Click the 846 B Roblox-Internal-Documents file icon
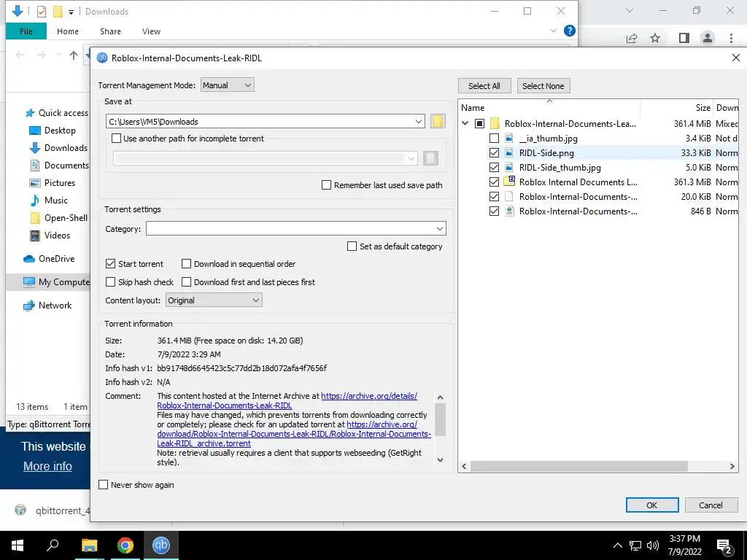Screen dimensions: 747x560 pyautogui.click(x=509, y=211)
